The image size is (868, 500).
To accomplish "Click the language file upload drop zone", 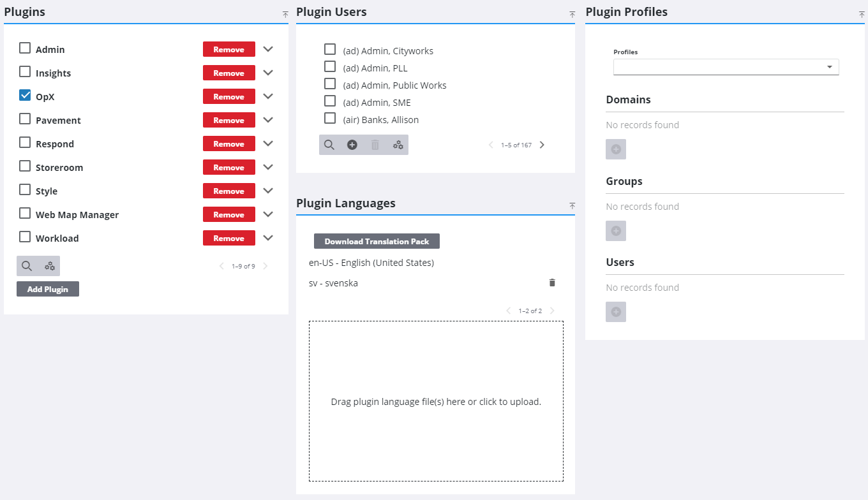I will [436, 401].
